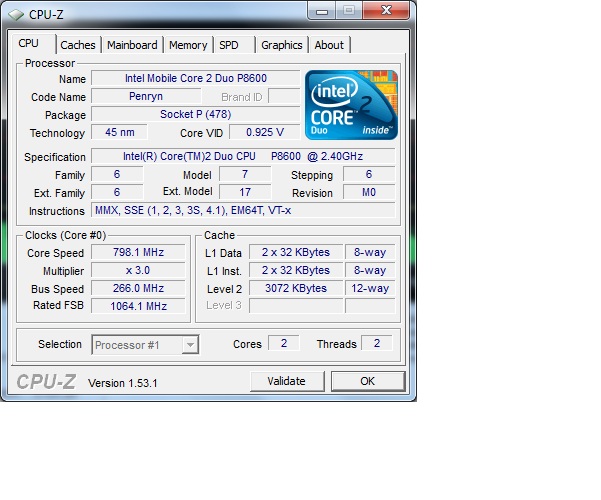Select the Memory tab
This screenshot has height=500, width=601.
pyautogui.click(x=188, y=45)
